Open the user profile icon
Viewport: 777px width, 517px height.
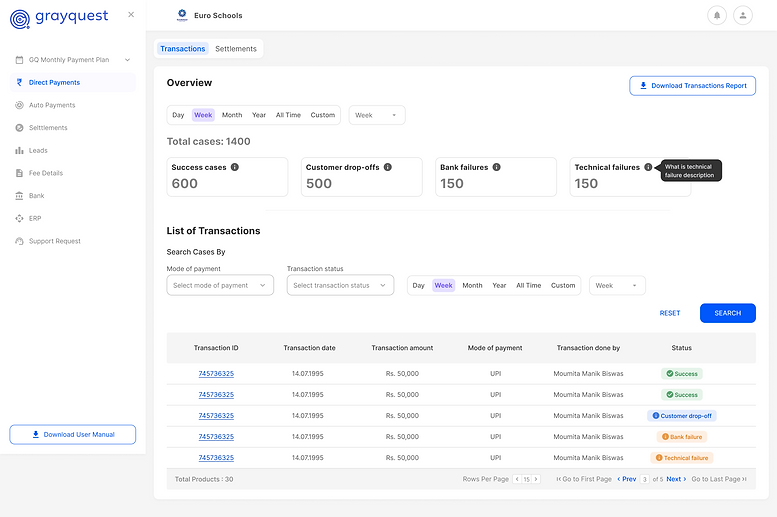click(x=742, y=15)
